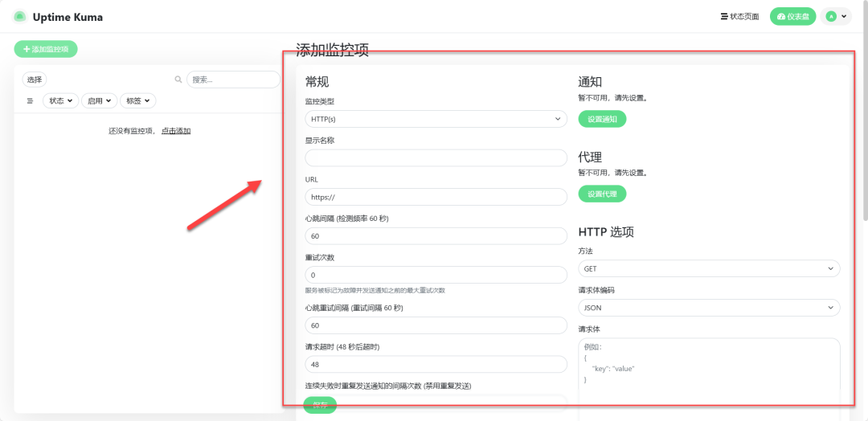Click the 显示名称 text field
868x421 pixels.
436,158
